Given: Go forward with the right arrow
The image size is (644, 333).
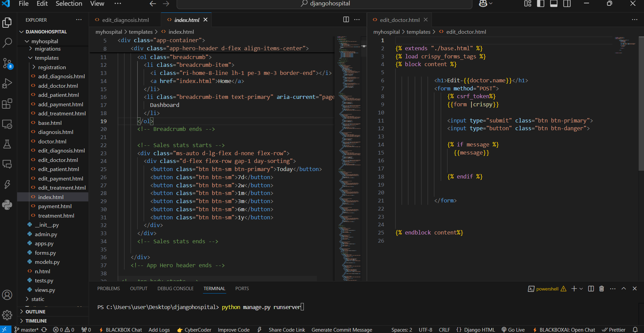Looking at the screenshot, I should point(166,4).
